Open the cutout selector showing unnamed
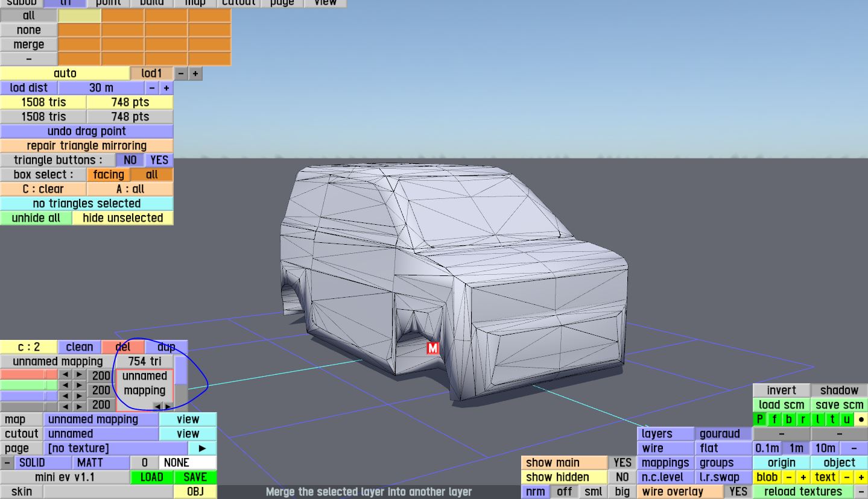Image resolution: width=868 pixels, height=499 pixels. tap(101, 434)
